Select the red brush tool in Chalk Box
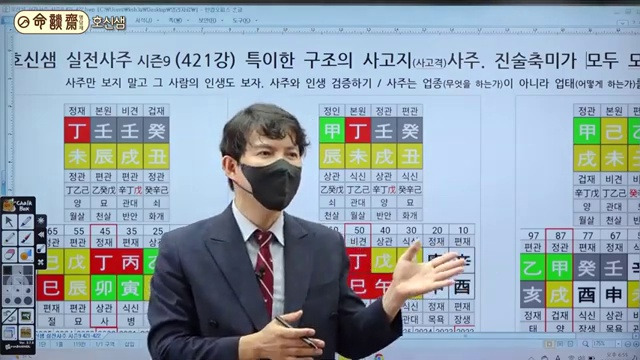 [26, 238]
